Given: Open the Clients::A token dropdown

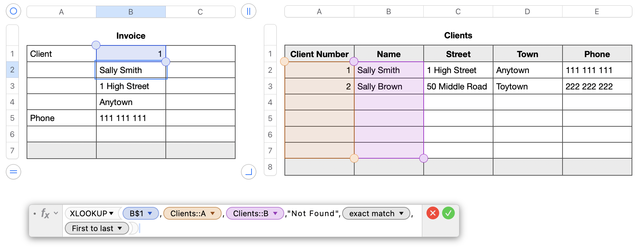Looking at the screenshot, I should tap(213, 213).
